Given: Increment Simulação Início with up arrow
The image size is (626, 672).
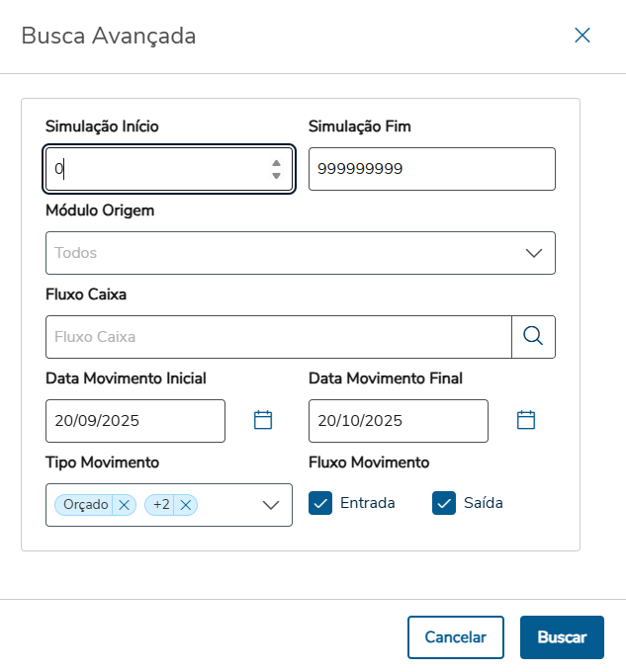Looking at the screenshot, I should tap(277, 162).
